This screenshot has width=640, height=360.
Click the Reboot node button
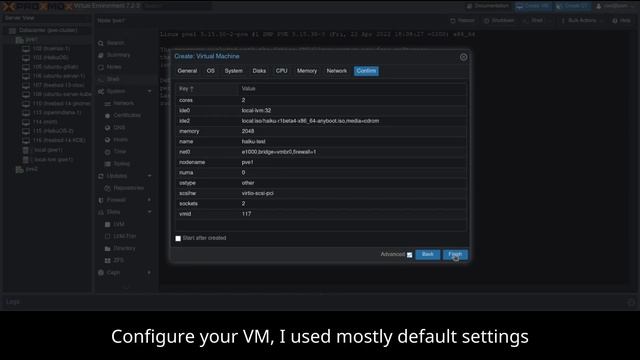(462, 20)
